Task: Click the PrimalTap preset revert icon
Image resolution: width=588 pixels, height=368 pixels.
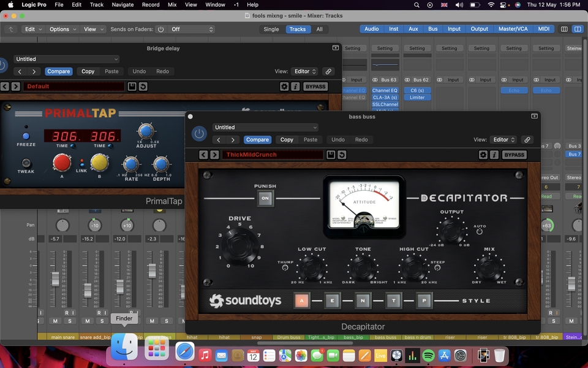Action: point(143,86)
